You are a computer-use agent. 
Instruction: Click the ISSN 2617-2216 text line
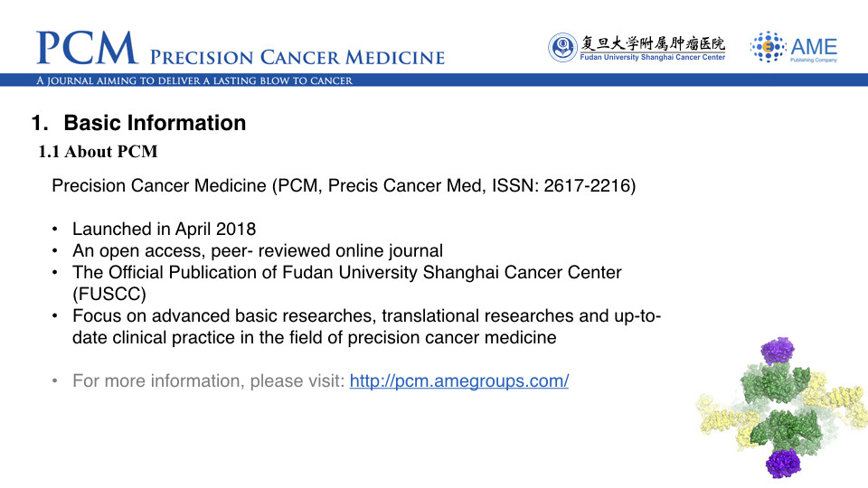[x=344, y=185]
